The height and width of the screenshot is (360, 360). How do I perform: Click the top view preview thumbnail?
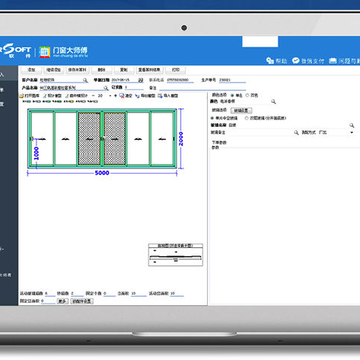[175, 255]
